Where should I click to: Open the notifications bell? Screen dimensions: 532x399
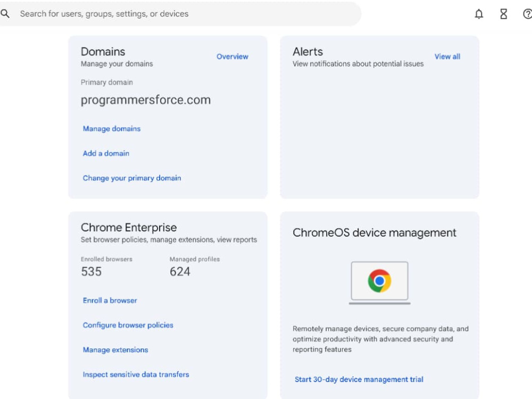pyautogui.click(x=479, y=14)
